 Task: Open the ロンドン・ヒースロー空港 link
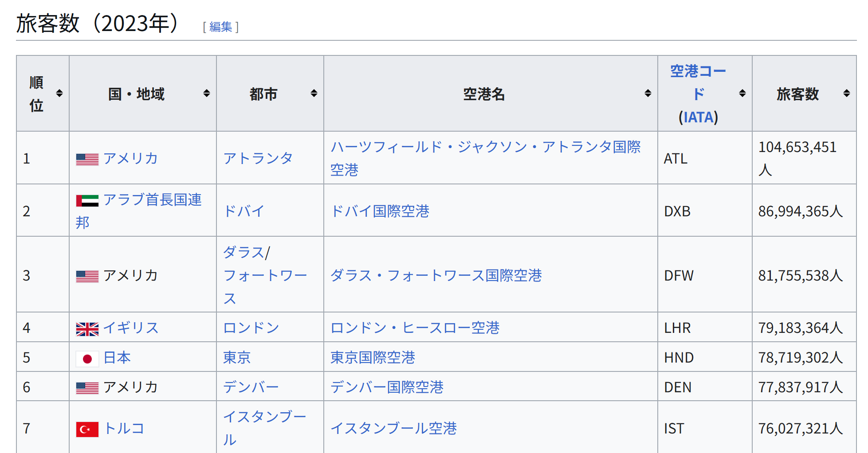coord(415,328)
